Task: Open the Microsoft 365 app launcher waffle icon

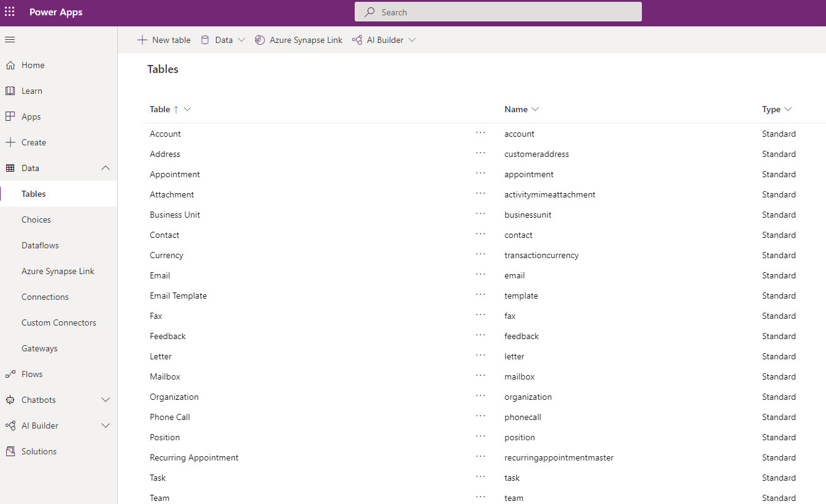Action: [x=9, y=12]
